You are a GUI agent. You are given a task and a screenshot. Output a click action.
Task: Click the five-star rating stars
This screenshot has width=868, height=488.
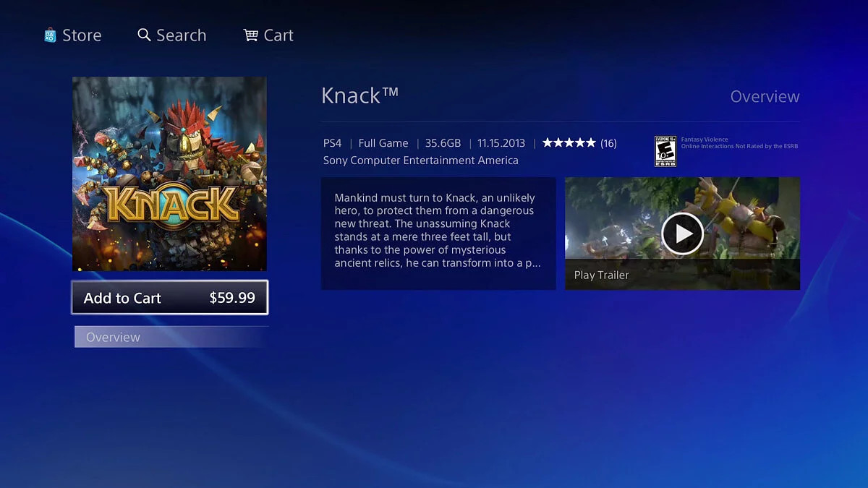coord(569,143)
